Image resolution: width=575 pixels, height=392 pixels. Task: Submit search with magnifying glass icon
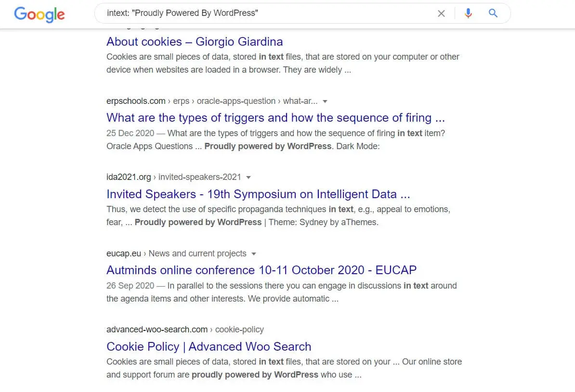pos(493,13)
